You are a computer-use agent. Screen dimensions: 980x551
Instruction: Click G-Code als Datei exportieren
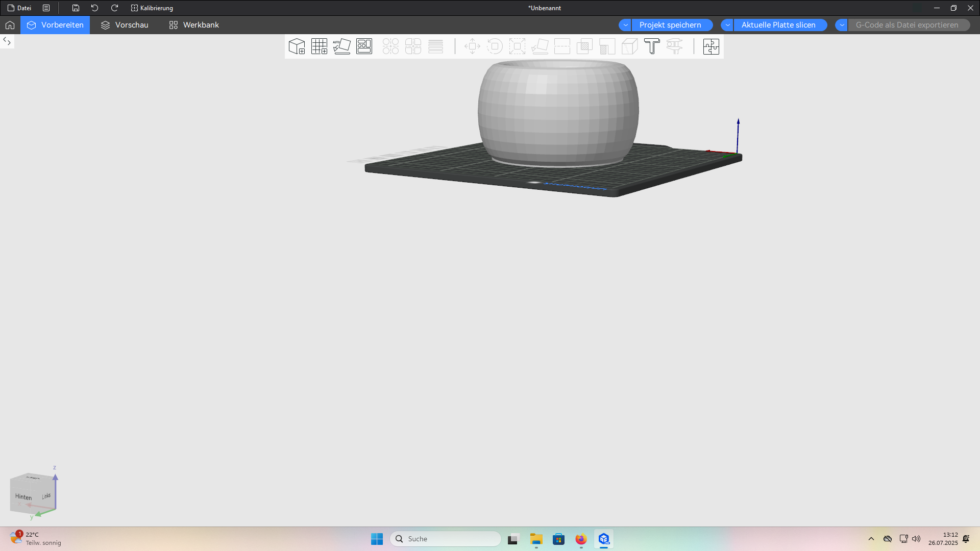click(909, 25)
